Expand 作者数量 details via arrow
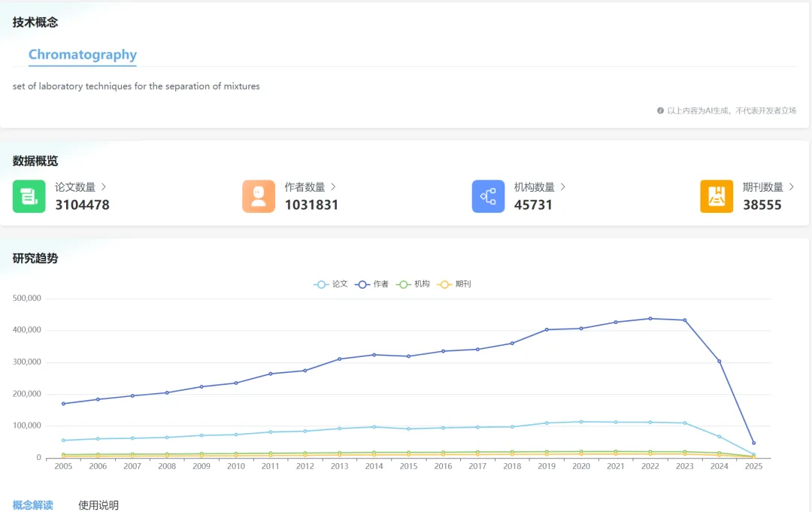 (333, 186)
